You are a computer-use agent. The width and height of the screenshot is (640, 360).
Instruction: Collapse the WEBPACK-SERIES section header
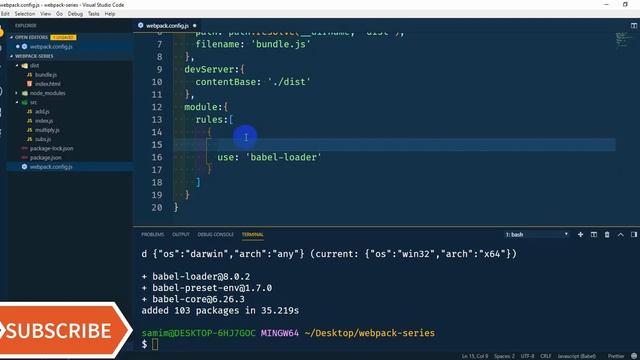(34, 56)
